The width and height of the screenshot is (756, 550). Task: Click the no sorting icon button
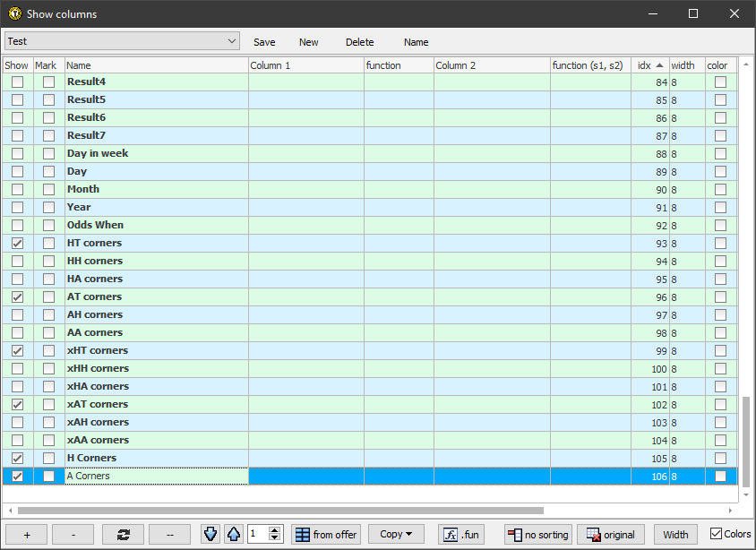pyautogui.click(x=537, y=535)
